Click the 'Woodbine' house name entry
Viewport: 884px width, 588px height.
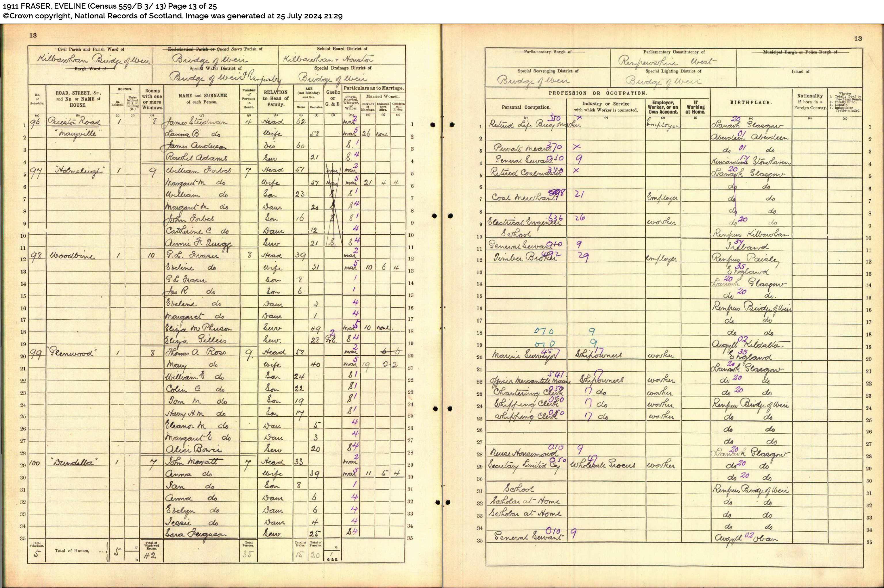[72, 256]
